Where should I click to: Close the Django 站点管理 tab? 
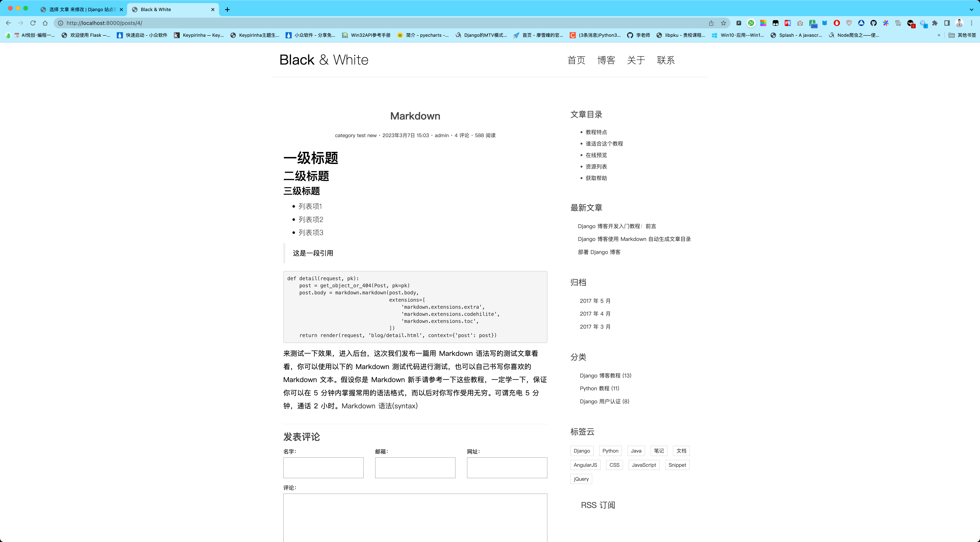pyautogui.click(x=121, y=10)
